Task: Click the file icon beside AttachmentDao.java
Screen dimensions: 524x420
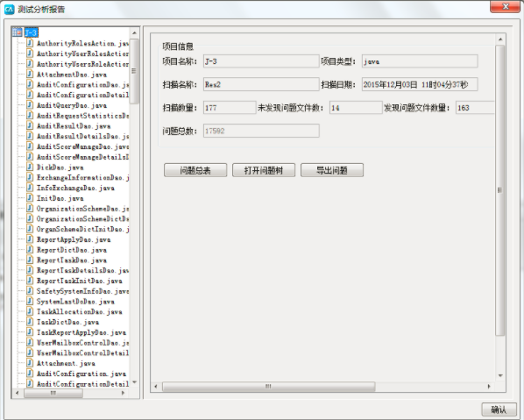Action: pyautogui.click(x=30, y=74)
